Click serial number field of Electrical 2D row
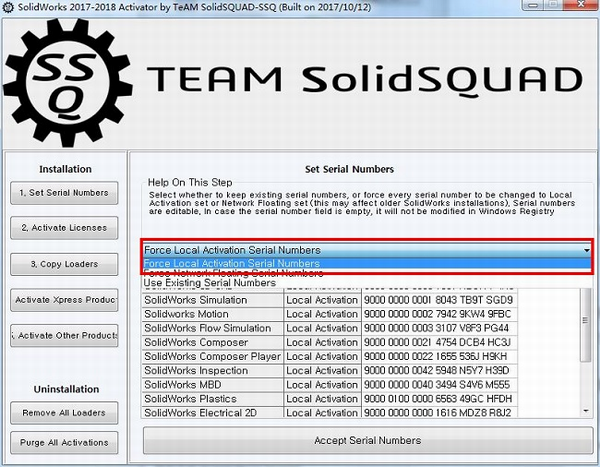600x467 pixels. (x=439, y=413)
